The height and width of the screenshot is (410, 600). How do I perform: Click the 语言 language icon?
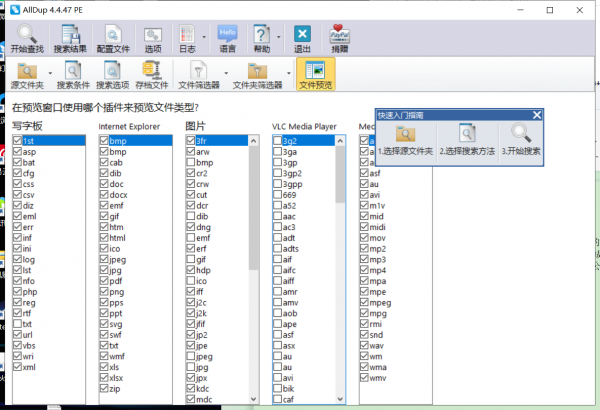pos(227,38)
